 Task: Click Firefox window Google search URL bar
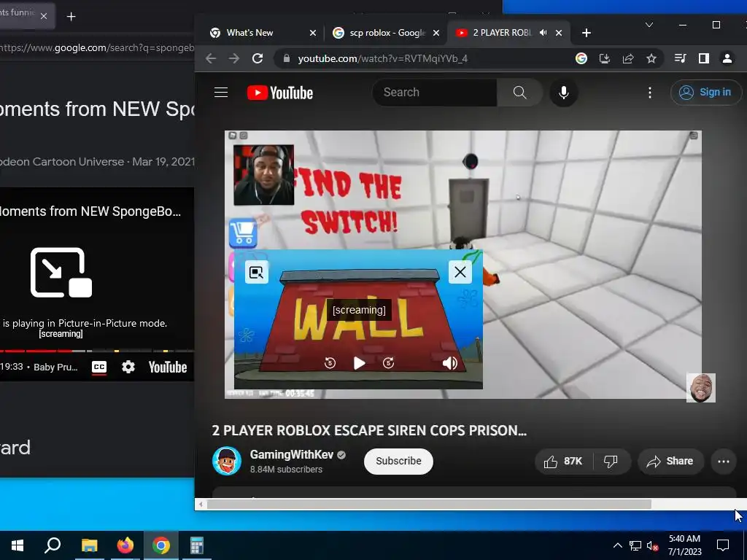[97, 47]
